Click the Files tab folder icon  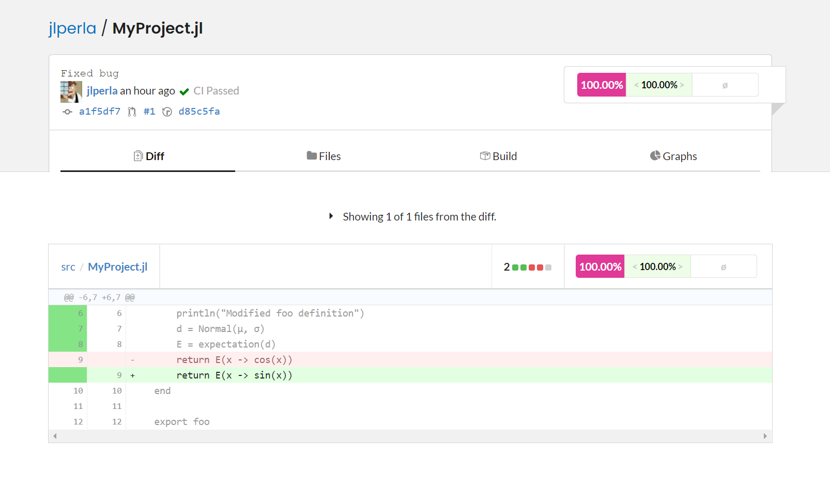tap(312, 155)
